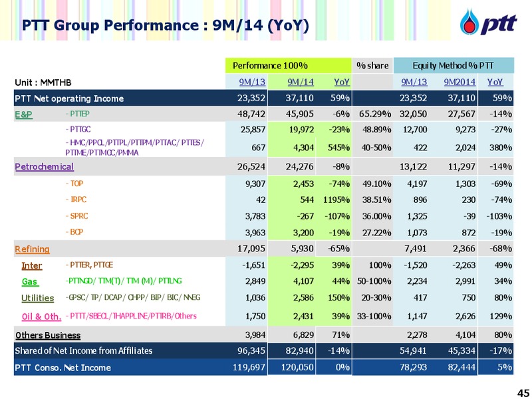The height and width of the screenshot is (399, 532).
Task: Click 9M/13 header under Performance 100%
Action: [252, 82]
